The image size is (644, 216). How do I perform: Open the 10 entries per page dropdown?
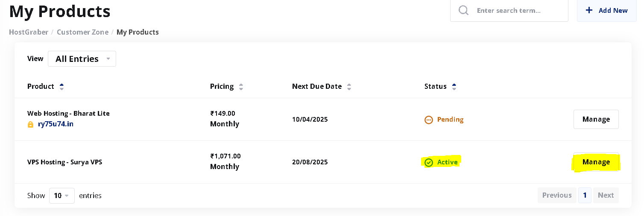tap(62, 196)
